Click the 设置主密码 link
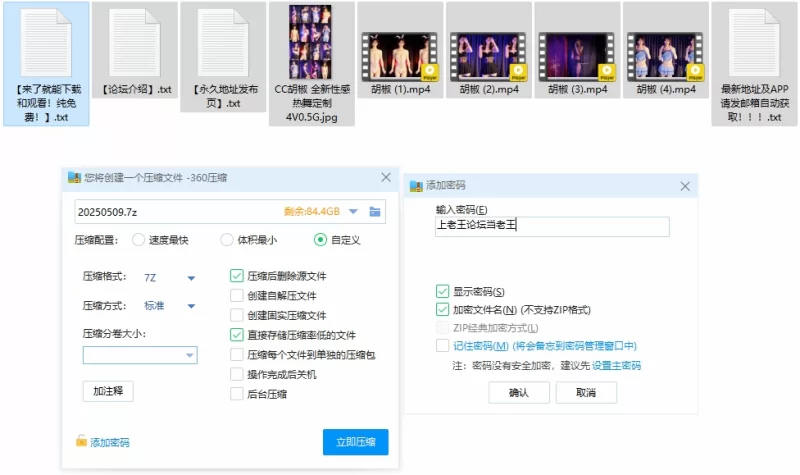Image resolution: width=800 pixels, height=475 pixels. tap(616, 366)
